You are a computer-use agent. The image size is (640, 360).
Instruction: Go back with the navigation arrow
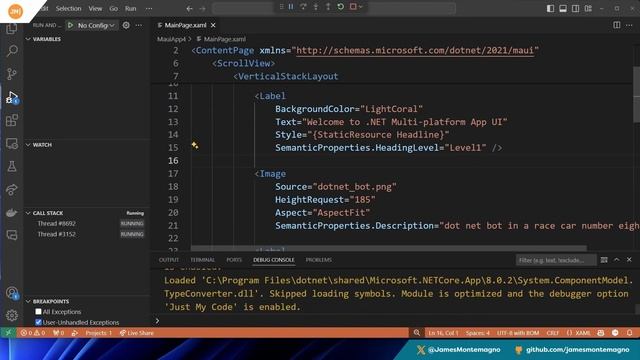(189, 8)
